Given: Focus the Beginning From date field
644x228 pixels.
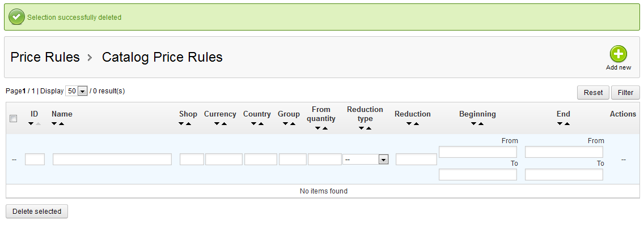Looking at the screenshot, I should [x=478, y=152].
